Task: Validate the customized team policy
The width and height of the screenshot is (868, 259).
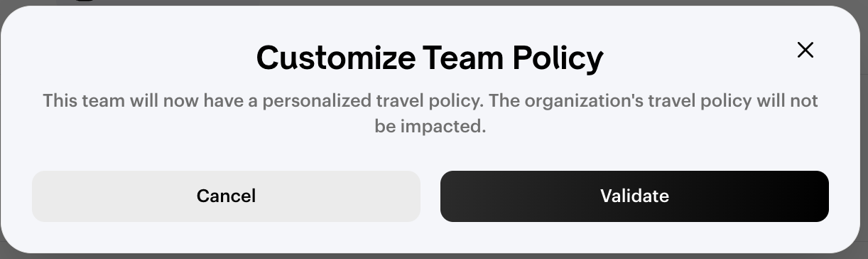Action: (x=634, y=196)
